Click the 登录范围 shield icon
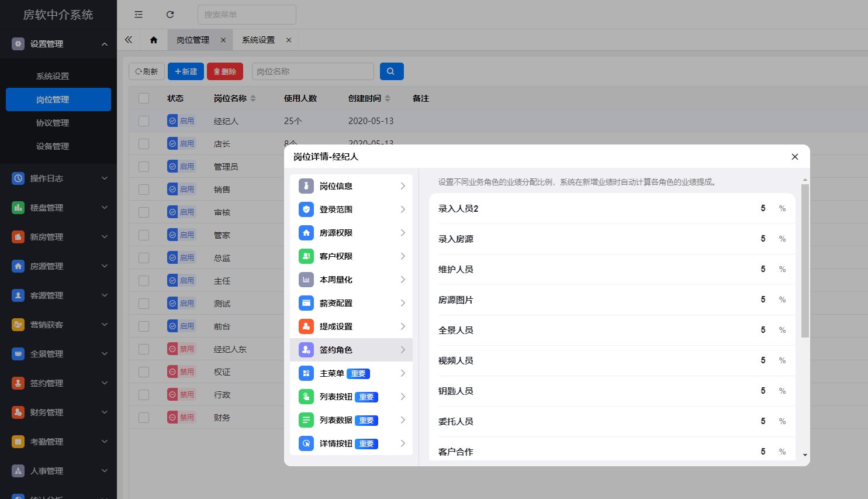 point(306,209)
